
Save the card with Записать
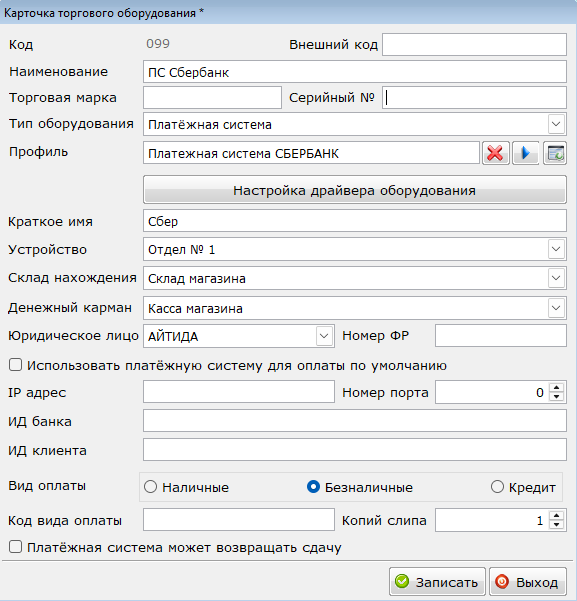coord(437,582)
